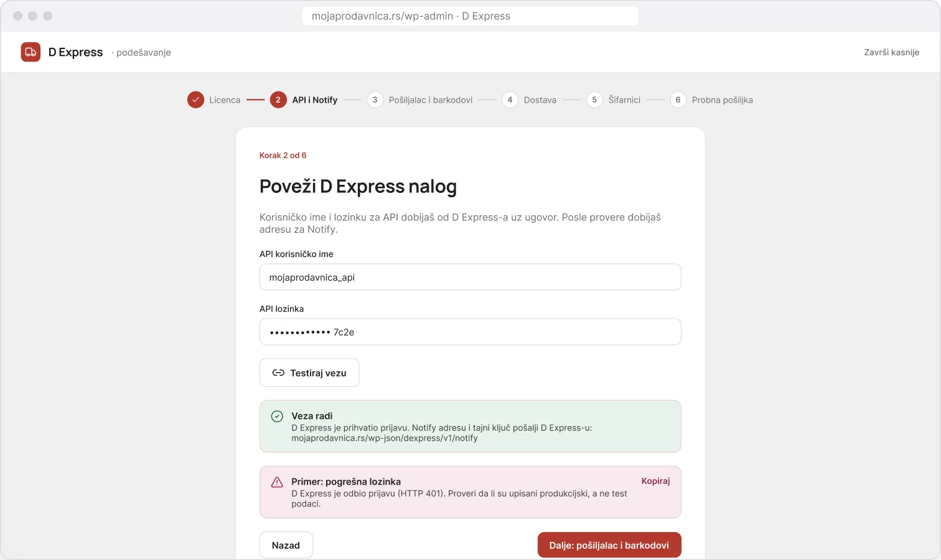Click the Poveži D Express nalog heading

pyautogui.click(x=358, y=186)
